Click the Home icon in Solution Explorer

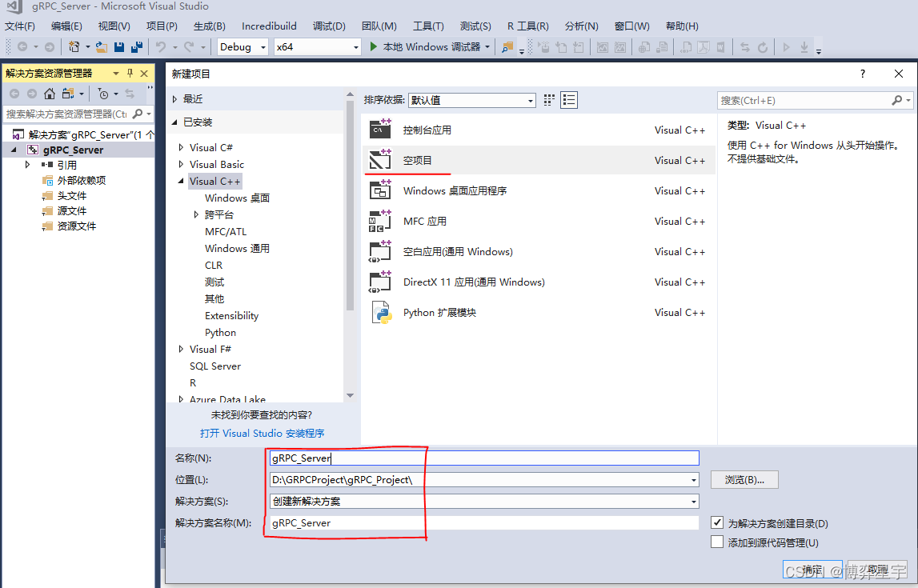point(50,94)
